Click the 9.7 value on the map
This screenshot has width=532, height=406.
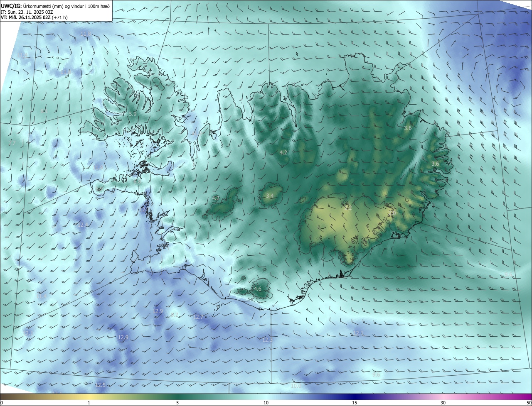175,315
